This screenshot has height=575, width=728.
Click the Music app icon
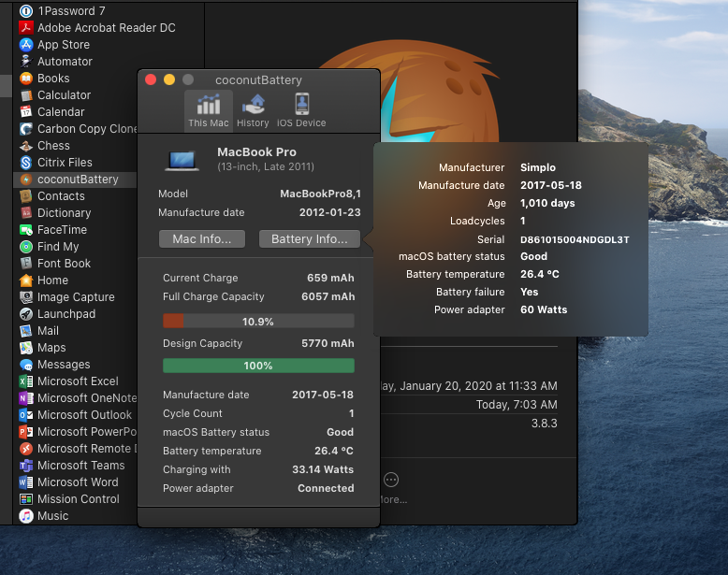point(26,515)
